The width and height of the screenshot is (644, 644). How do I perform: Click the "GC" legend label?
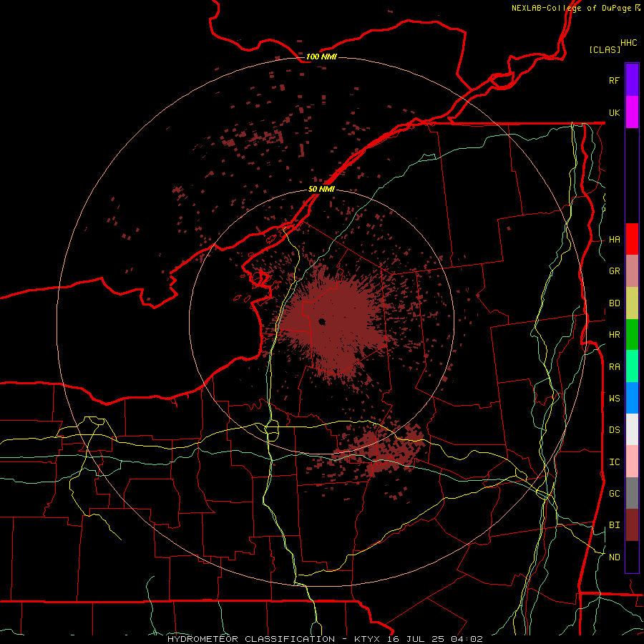click(x=614, y=493)
